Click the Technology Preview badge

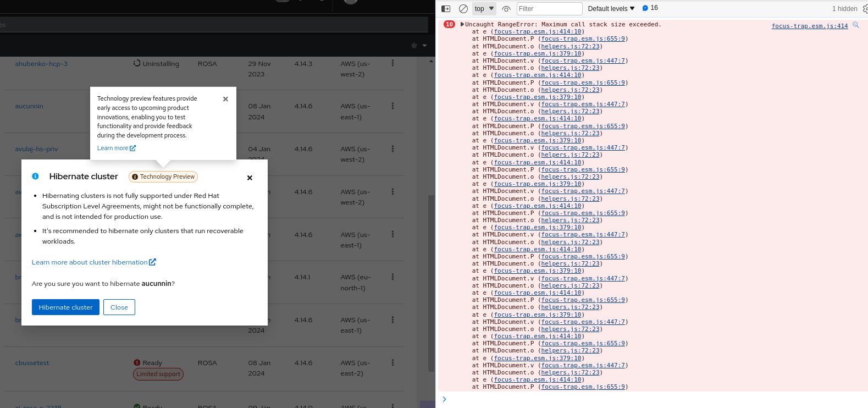point(163,177)
